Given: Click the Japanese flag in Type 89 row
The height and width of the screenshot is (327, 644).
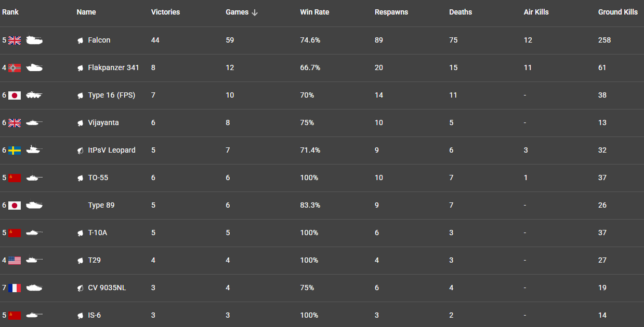Looking at the screenshot, I should [15, 206].
